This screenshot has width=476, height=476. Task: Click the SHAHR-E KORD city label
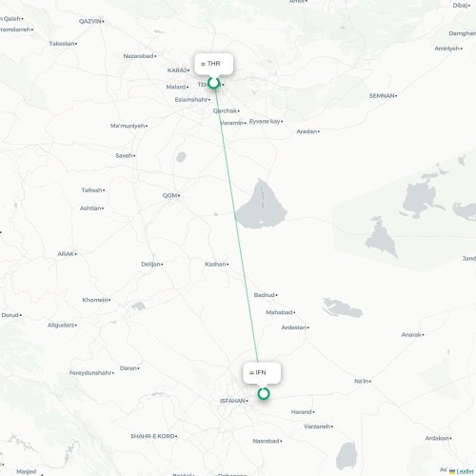pyautogui.click(x=152, y=436)
